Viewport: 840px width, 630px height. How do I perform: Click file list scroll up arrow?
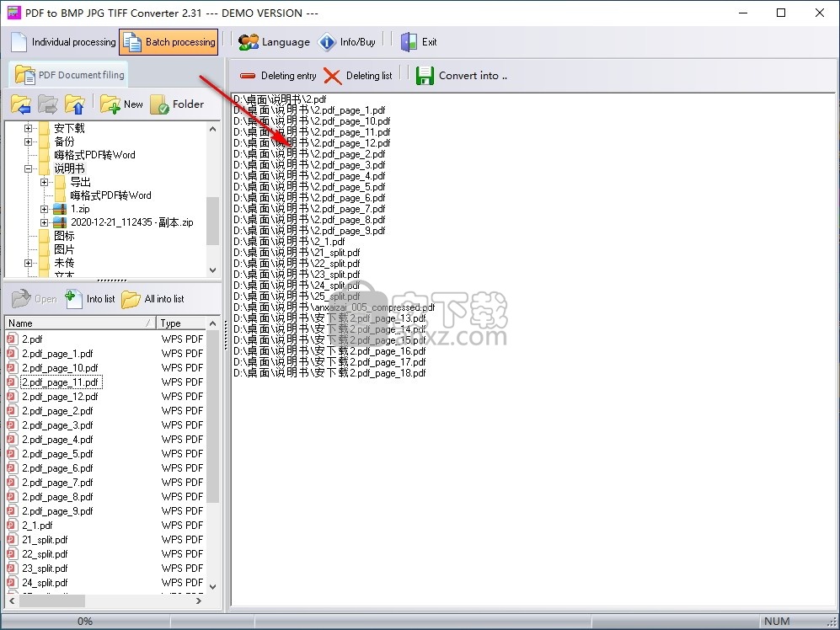point(212,323)
